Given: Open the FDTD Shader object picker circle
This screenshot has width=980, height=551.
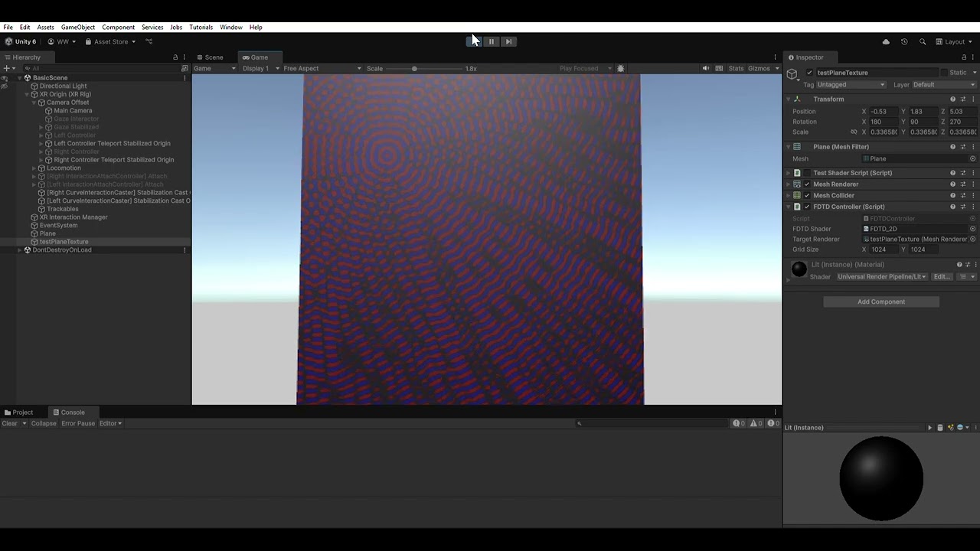Looking at the screenshot, I should (973, 229).
